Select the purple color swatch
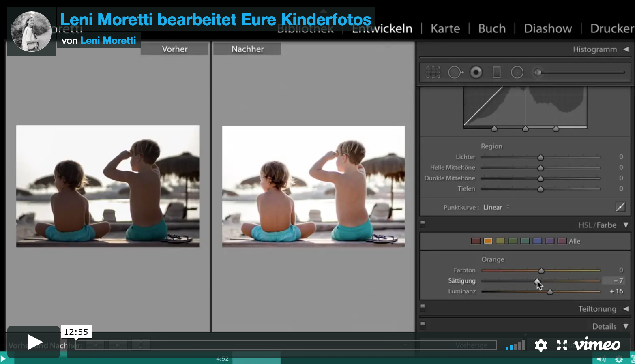The width and height of the screenshot is (635, 364). coord(549,241)
